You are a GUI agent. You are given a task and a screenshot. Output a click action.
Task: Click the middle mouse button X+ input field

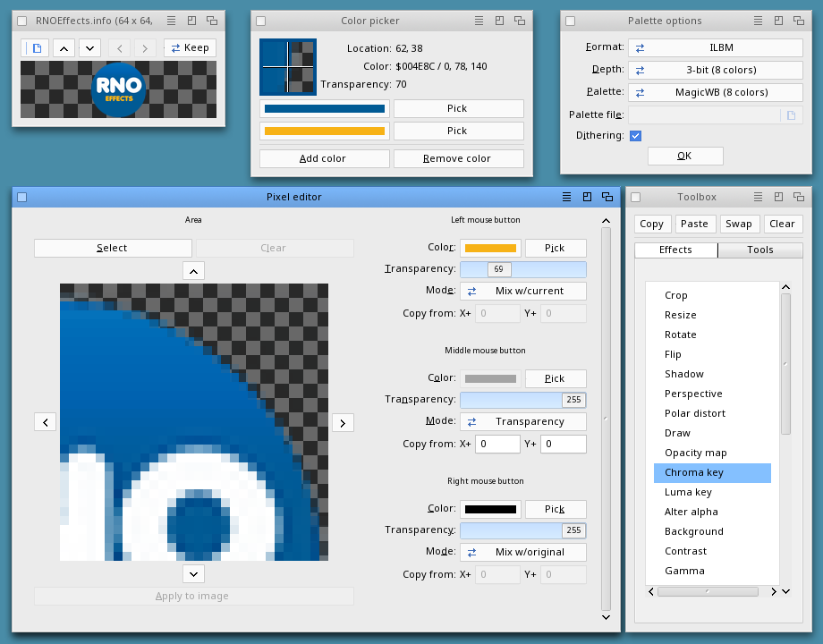click(x=497, y=444)
